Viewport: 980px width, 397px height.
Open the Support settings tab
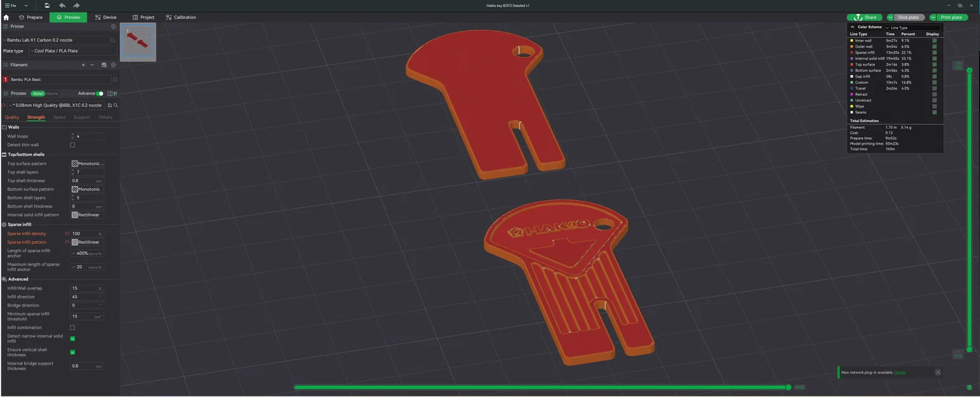(x=82, y=117)
